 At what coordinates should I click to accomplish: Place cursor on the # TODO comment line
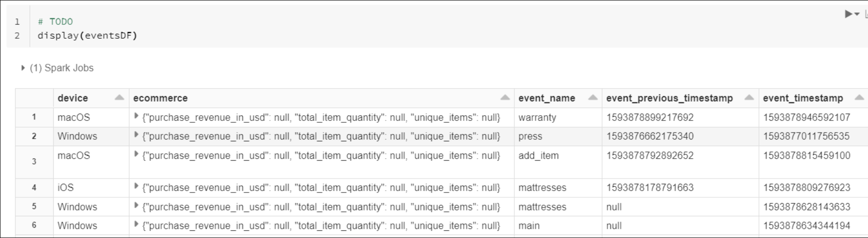pos(55,21)
